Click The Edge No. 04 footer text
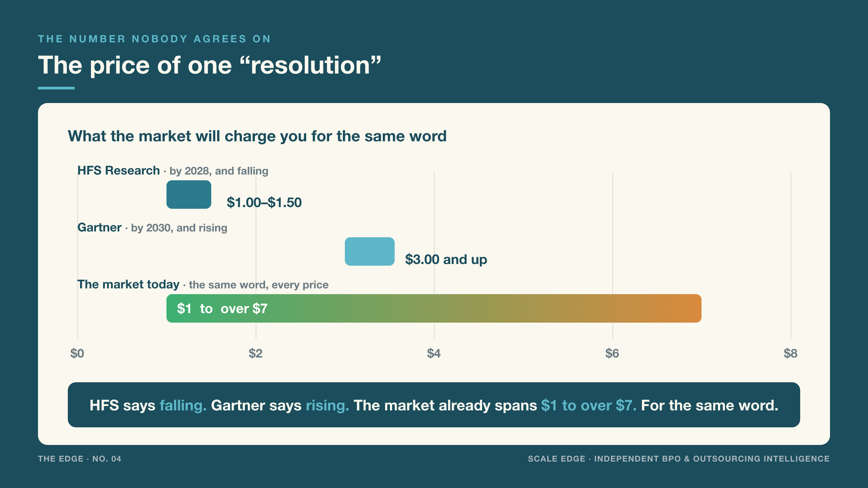Screen dimensions: 868x488 80,459
